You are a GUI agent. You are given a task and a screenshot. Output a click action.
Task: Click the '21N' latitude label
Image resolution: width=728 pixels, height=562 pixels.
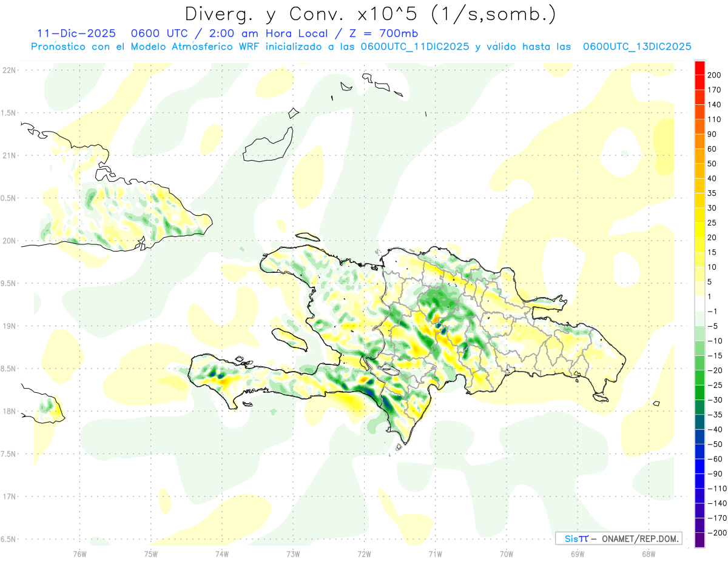[x=9, y=155]
